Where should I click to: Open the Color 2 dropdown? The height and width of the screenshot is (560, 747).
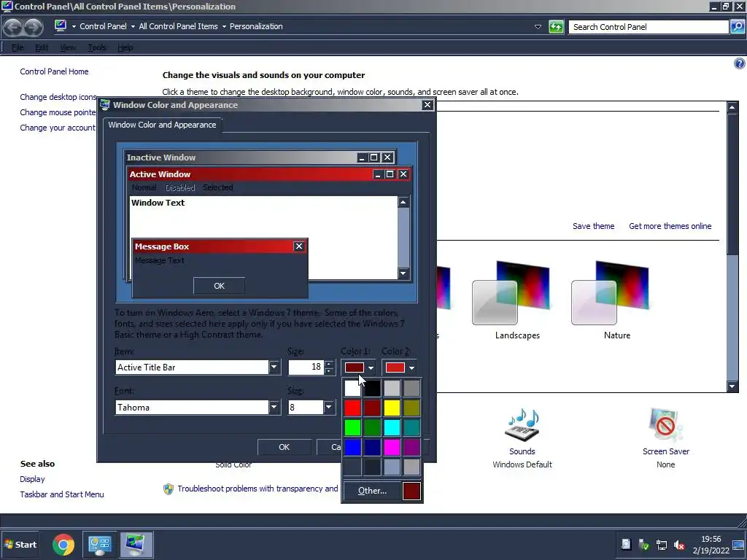pyautogui.click(x=400, y=367)
